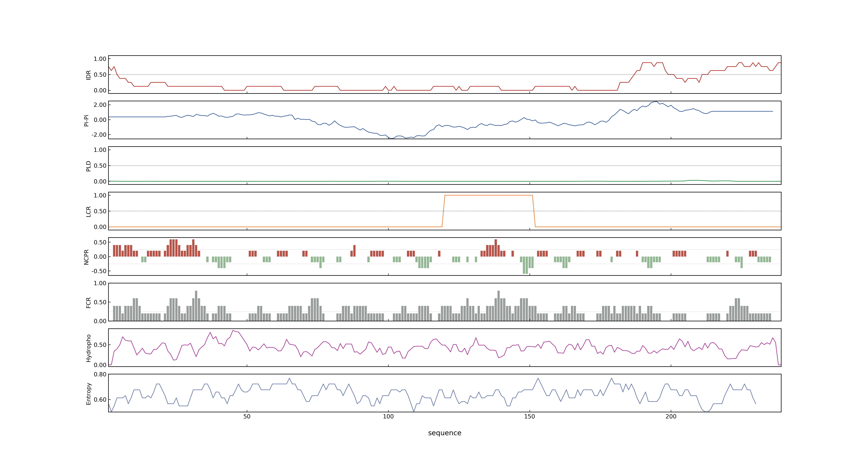Click the Entropy axis label

click(88, 393)
